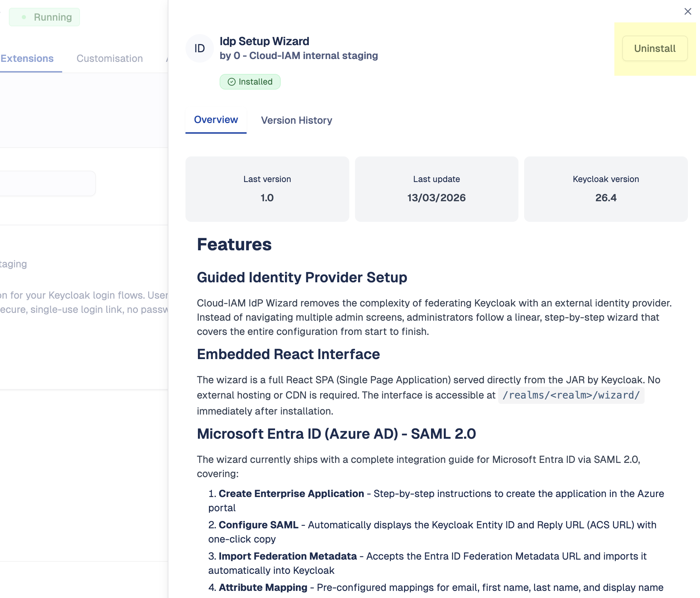Switch to the Version History tab
The width and height of the screenshot is (700, 598).
point(296,120)
